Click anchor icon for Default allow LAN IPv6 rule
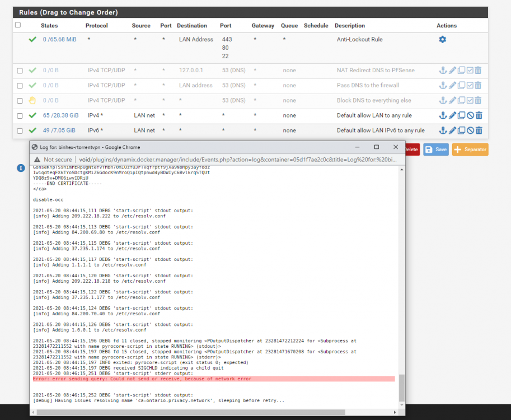The image size is (511, 420). pos(443,130)
